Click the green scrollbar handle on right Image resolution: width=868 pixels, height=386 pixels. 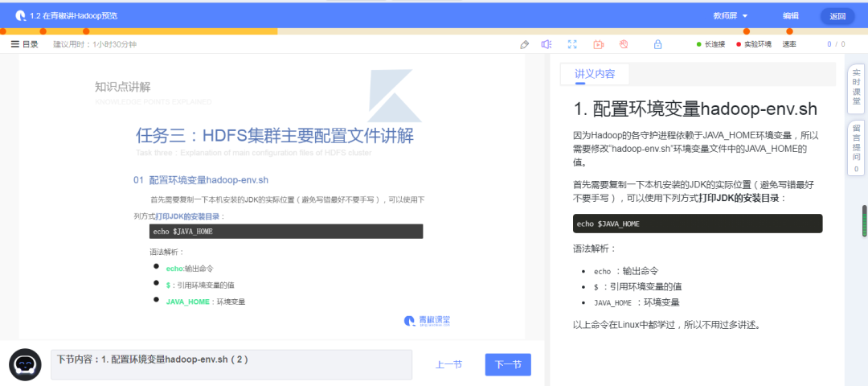865,221
